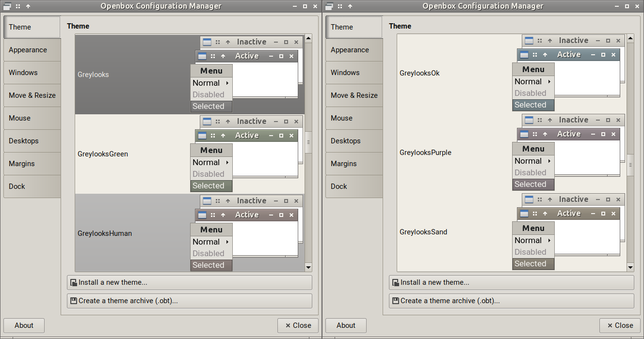Click Install a new theme in left window
Screen dimensions: 644x339
190,282
